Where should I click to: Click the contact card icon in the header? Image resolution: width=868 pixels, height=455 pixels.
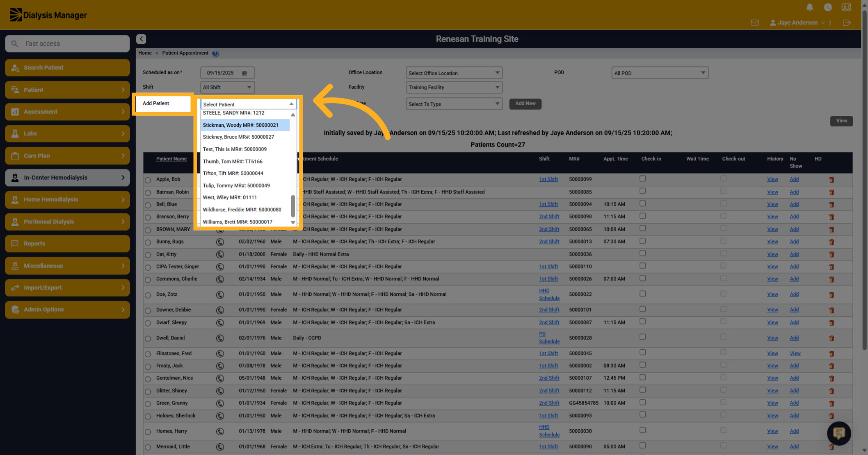point(846,7)
